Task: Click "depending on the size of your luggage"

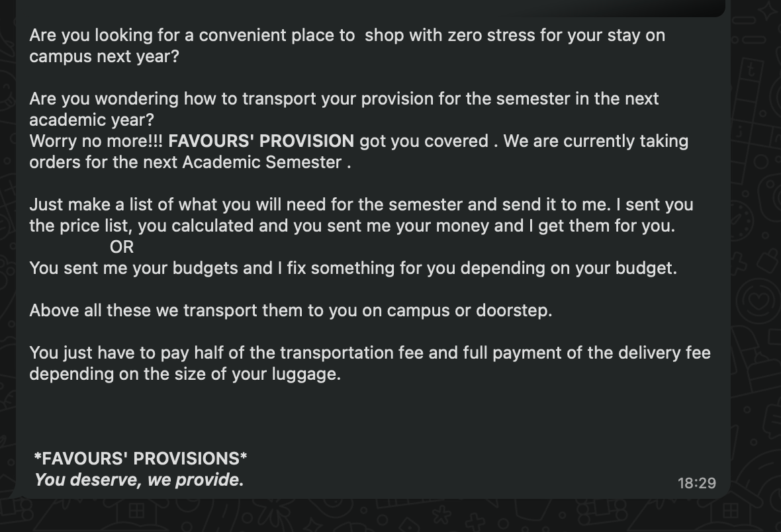Action: coord(185,374)
